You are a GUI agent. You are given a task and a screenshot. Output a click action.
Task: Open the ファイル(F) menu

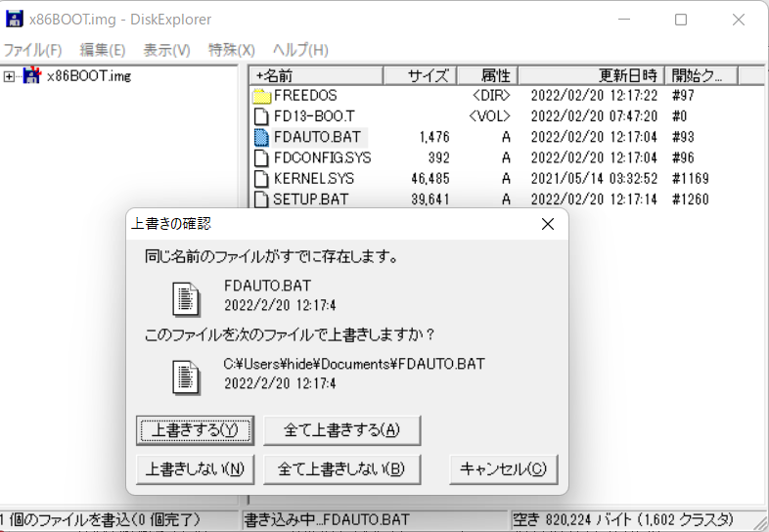32,50
